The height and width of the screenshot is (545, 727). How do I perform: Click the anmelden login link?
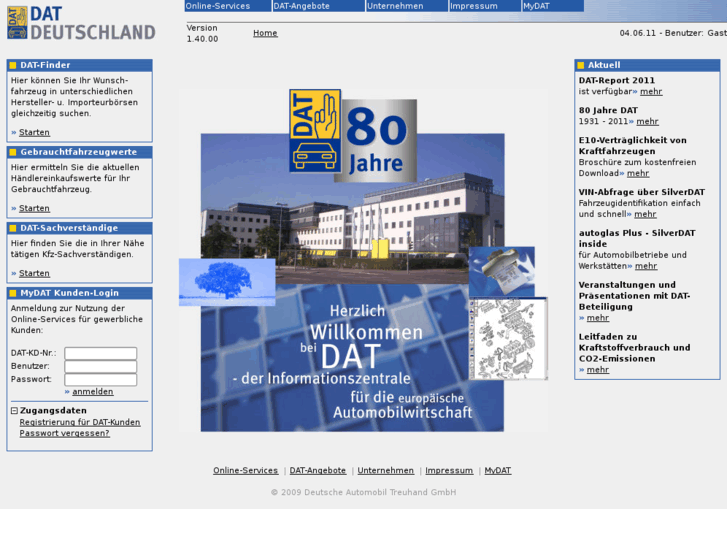pos(93,391)
